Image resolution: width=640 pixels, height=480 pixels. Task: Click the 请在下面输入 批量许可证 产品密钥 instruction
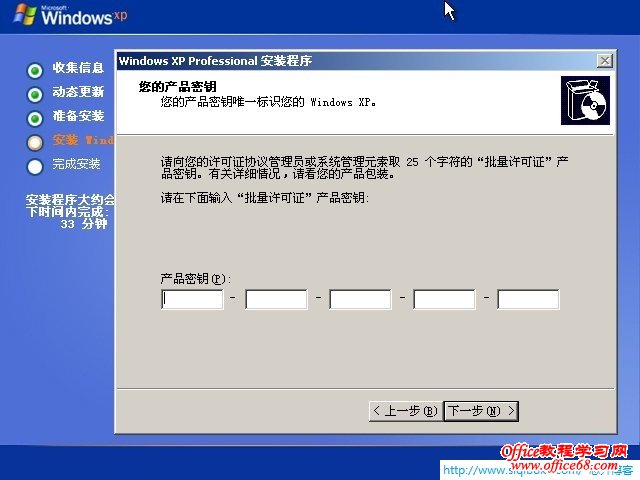pos(265,198)
